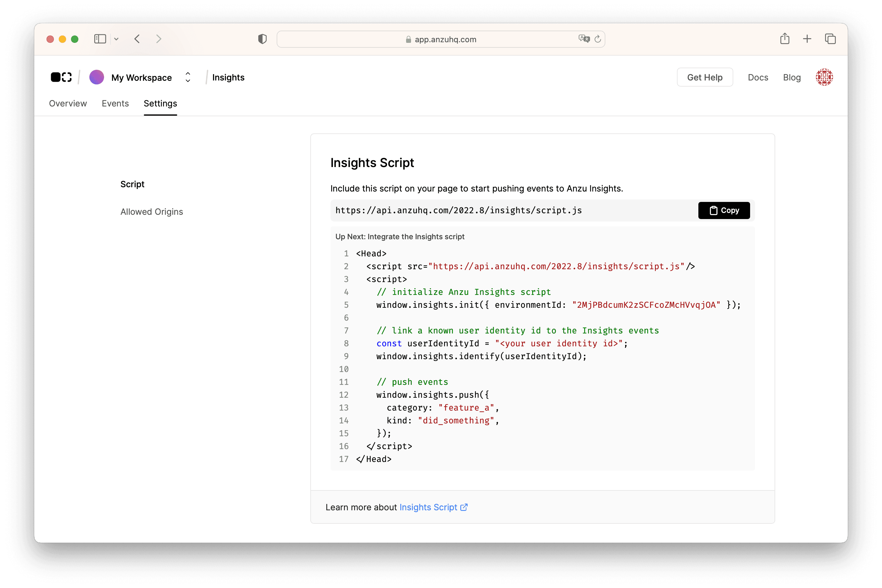Screen dimensions: 882x588
Task: Click the lock icon in address bar
Action: [408, 39]
